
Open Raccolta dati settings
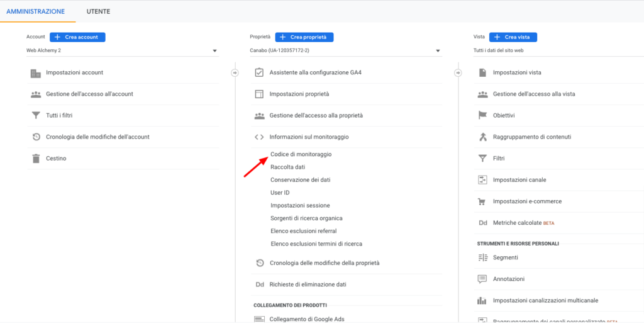[x=288, y=167]
